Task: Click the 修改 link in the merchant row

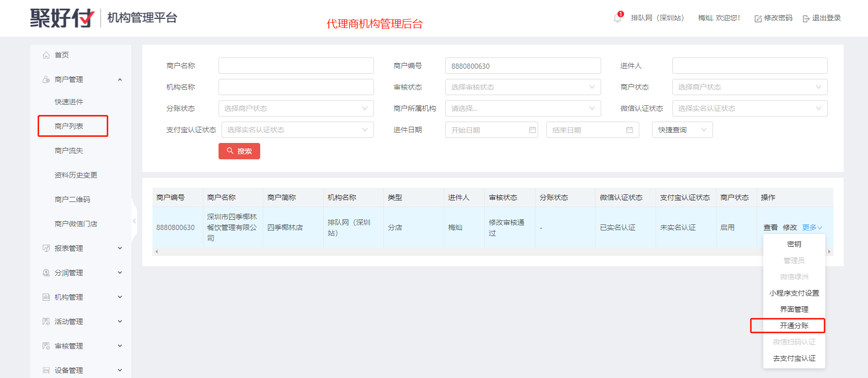Action: point(790,227)
